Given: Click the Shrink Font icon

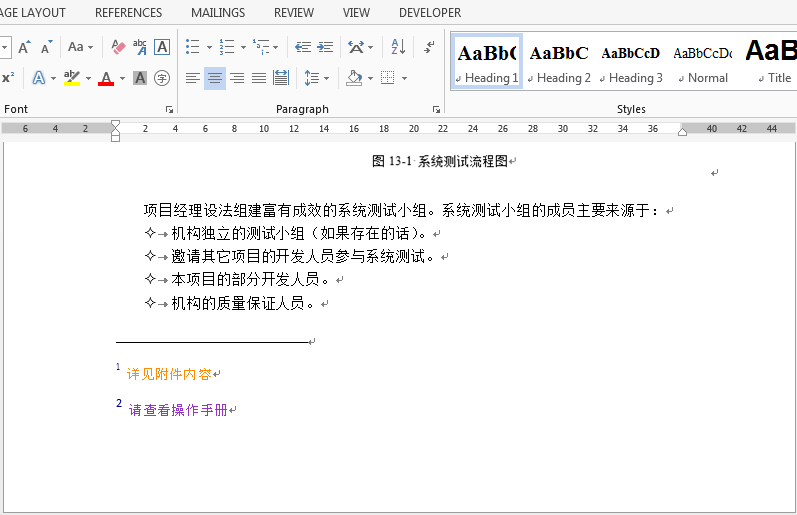Looking at the screenshot, I should [x=46, y=47].
